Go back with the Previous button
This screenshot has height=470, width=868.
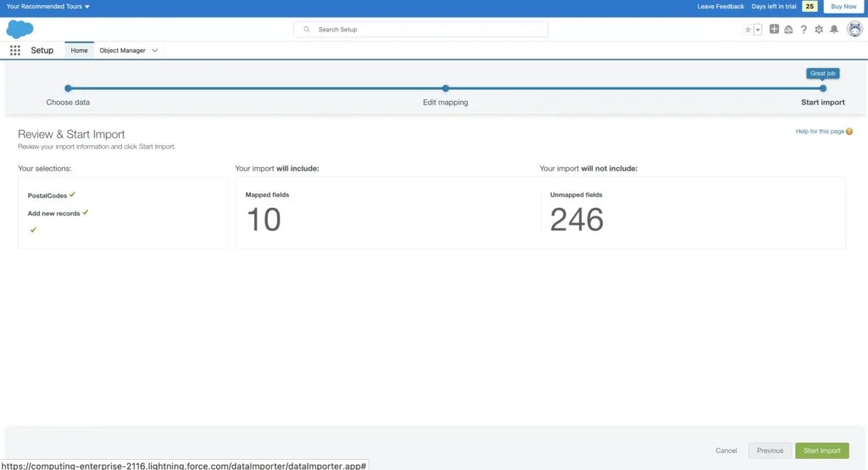click(770, 450)
